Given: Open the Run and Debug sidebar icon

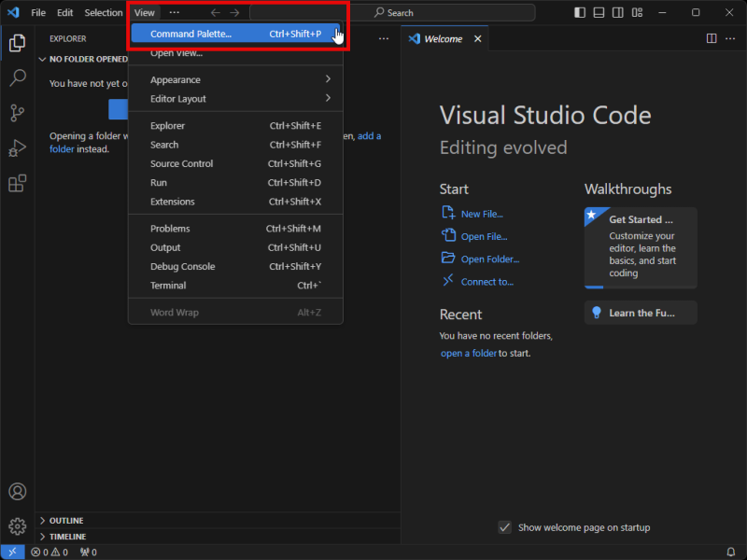Looking at the screenshot, I should click(x=16, y=148).
